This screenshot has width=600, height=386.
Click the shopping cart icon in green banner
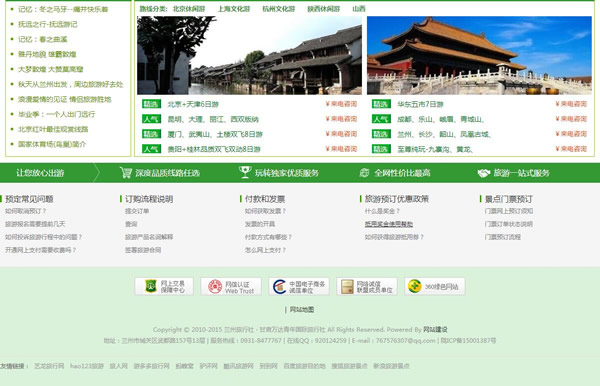coord(126,173)
